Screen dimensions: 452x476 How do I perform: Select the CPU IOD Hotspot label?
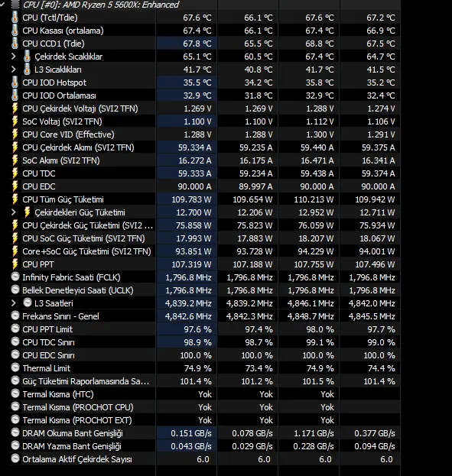pyautogui.click(x=54, y=83)
